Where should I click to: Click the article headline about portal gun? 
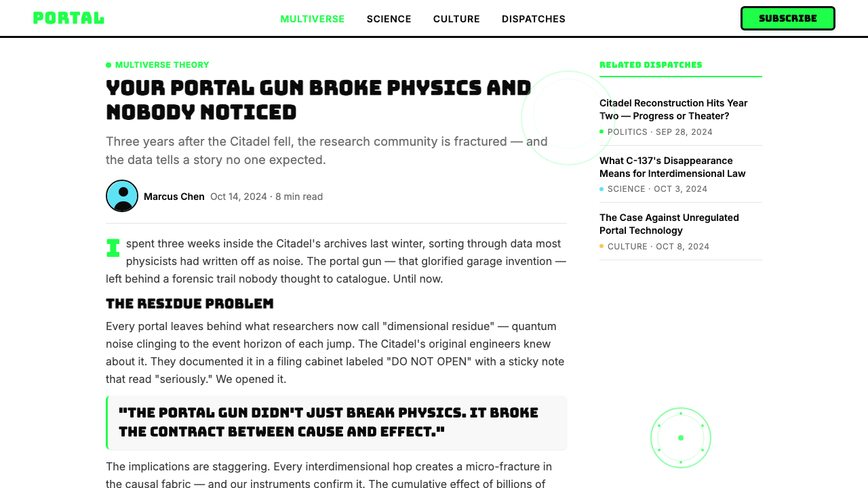[319, 100]
